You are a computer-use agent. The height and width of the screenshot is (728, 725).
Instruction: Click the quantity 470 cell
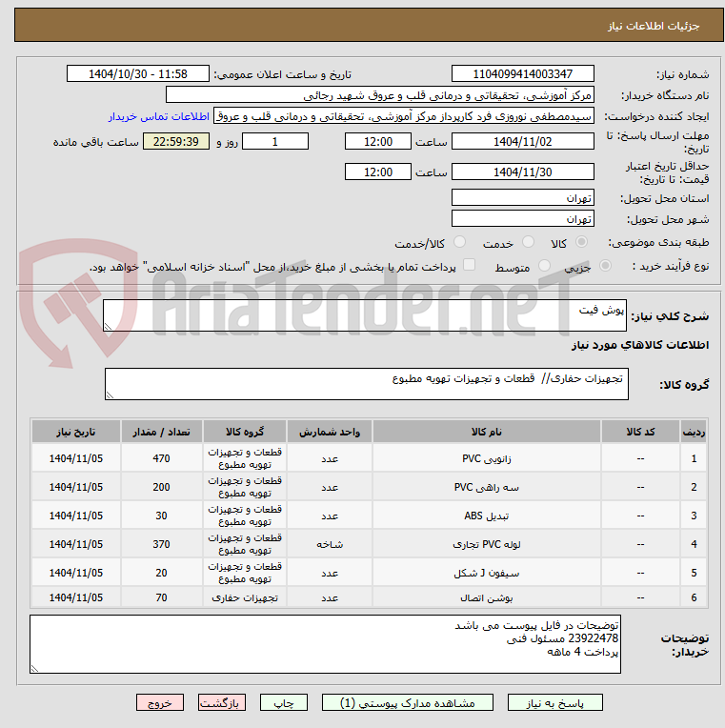[x=162, y=458]
